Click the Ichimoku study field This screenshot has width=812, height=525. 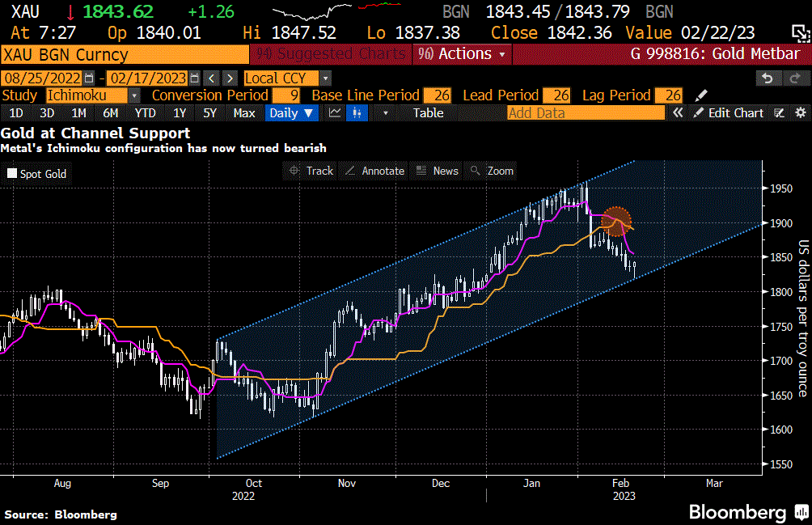87,95
